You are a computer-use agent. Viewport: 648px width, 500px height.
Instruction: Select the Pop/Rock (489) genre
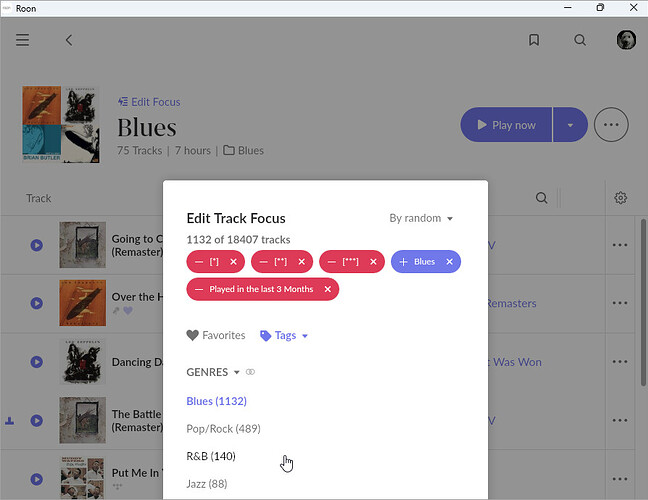(x=224, y=429)
